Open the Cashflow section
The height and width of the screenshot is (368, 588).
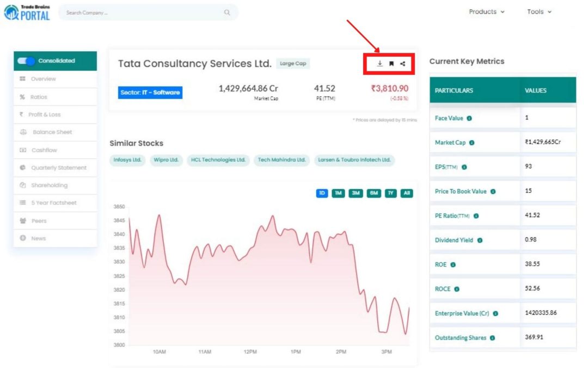tap(55, 150)
